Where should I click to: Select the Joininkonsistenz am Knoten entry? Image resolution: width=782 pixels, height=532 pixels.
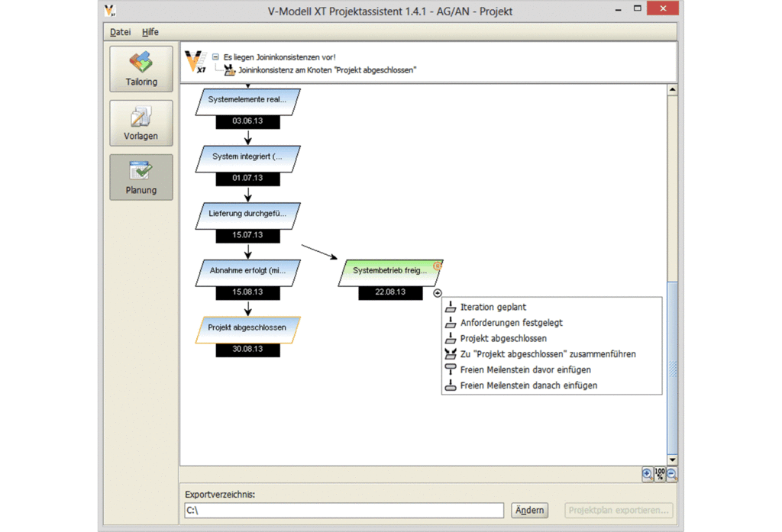pos(327,70)
